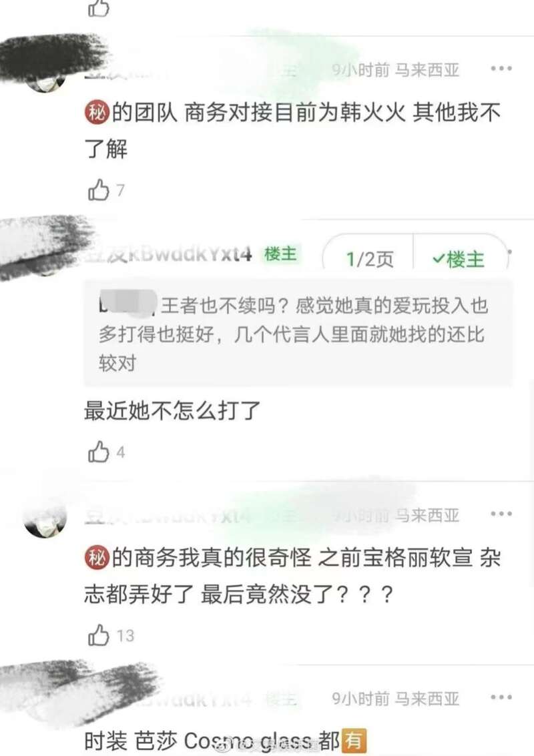Tap the thumbs-up icon at the very top
This screenshot has height=756, width=534.
(98, 8)
